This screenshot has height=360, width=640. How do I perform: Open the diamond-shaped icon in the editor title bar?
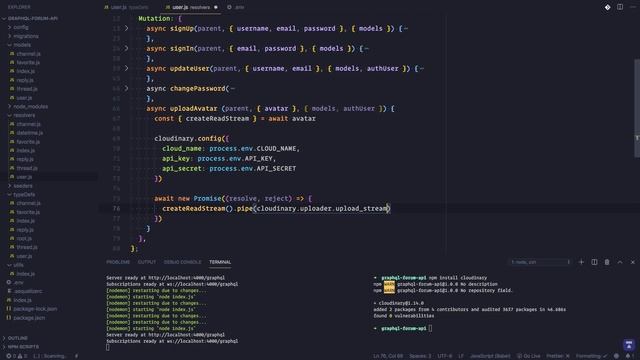607,7
